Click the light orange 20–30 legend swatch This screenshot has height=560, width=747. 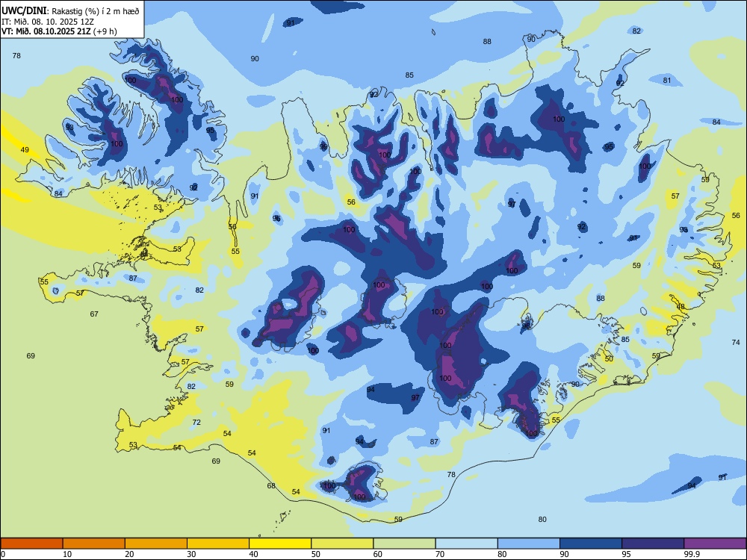[x=156, y=544]
